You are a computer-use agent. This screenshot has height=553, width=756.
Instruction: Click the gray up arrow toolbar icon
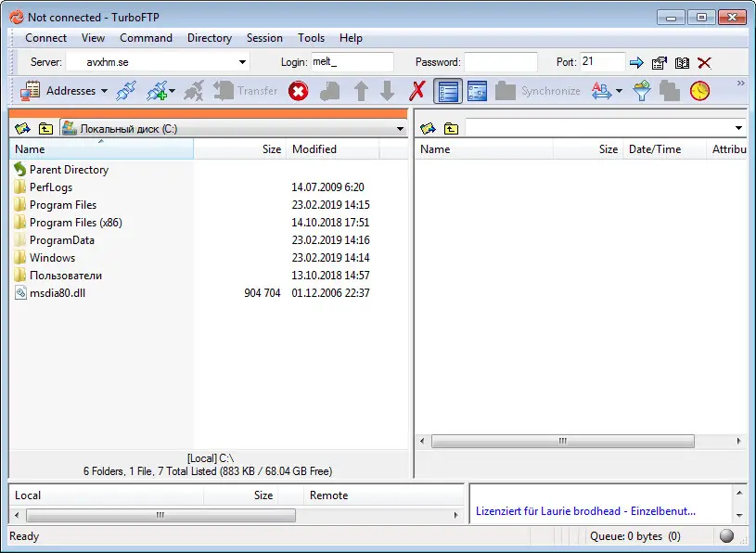click(x=361, y=91)
